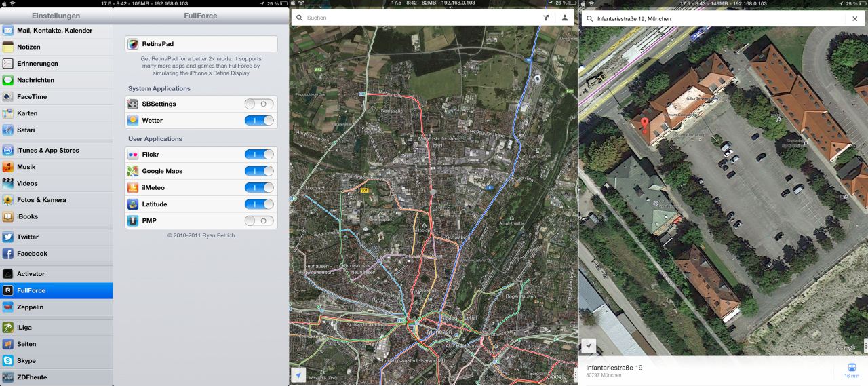
Task: Open Nachrichten settings via its green icon
Action: coord(7,80)
